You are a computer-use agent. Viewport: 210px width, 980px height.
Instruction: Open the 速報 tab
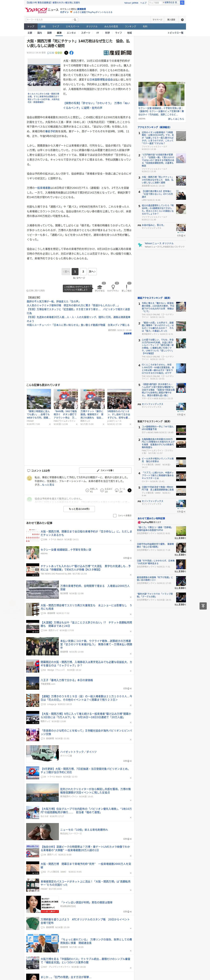click(43, 27)
